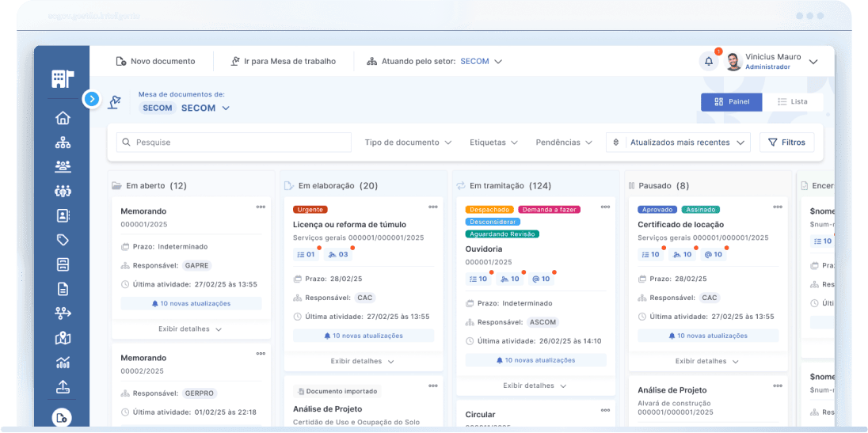Click Ir para Mesa de trabalho
Image resolution: width=868 pixels, height=433 pixels.
[x=284, y=62]
